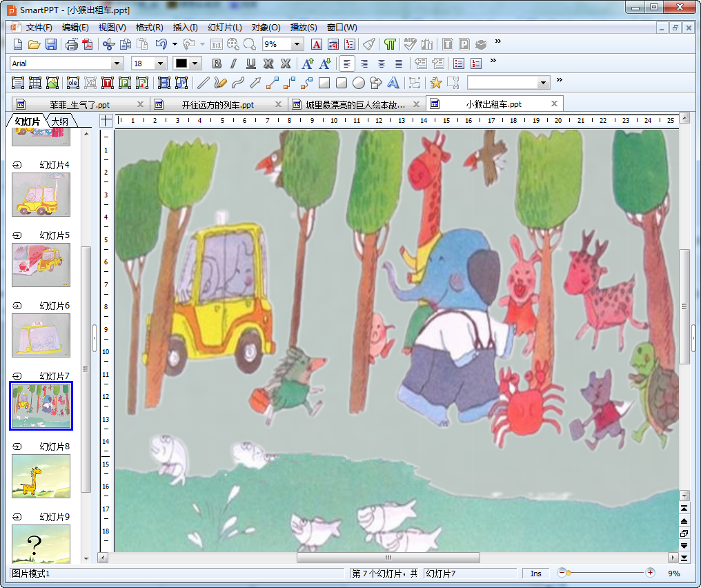This screenshot has height=588, width=701.
Task: Select the freehand scribble pencil tool
Action: [x=220, y=83]
